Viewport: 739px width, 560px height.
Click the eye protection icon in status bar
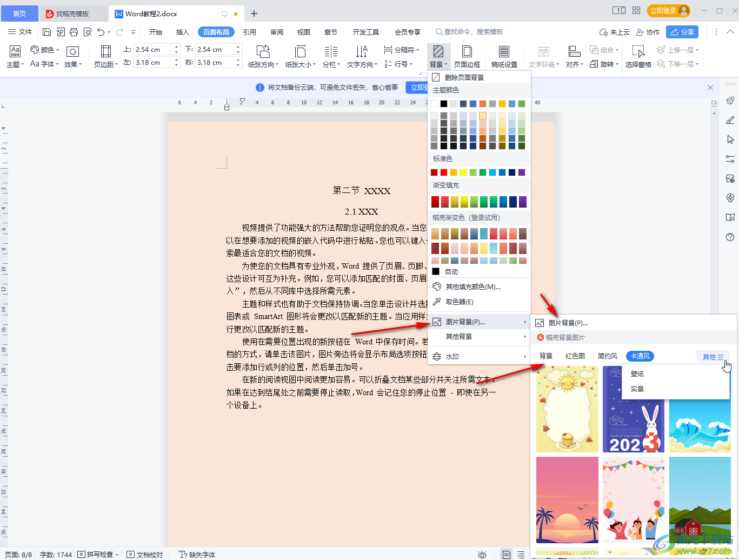(482, 555)
